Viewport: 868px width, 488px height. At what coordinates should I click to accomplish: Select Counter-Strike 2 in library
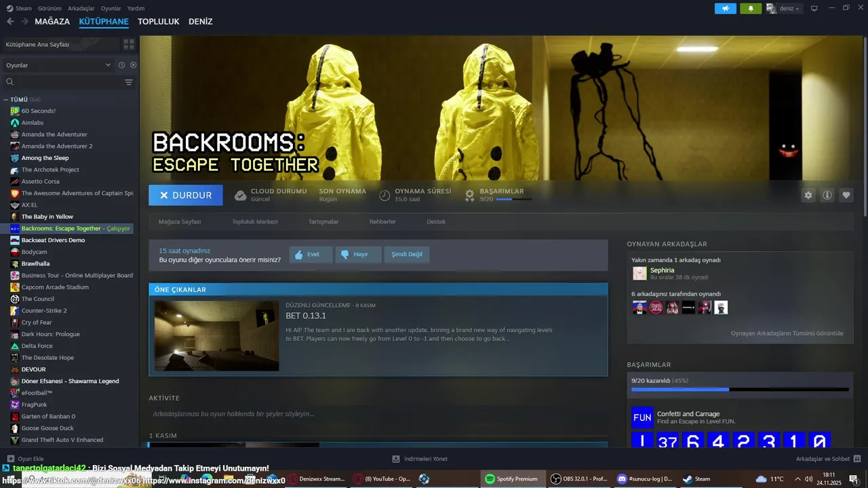(x=44, y=310)
